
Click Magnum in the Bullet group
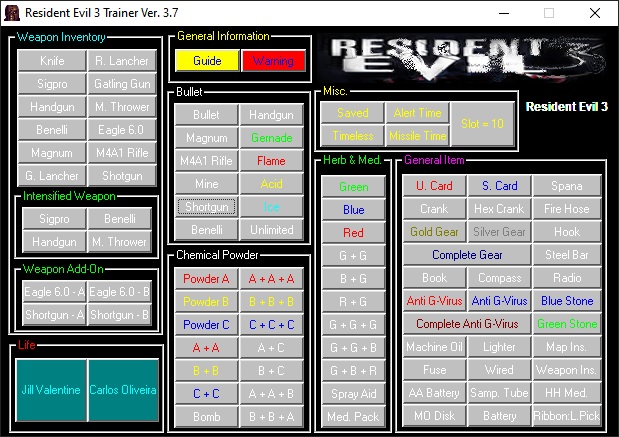click(206, 138)
